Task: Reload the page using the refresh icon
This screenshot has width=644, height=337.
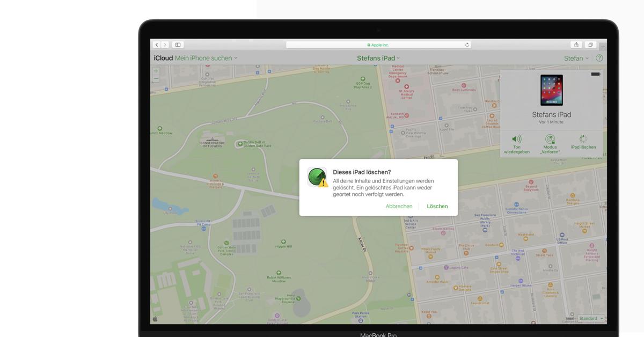Action: tap(467, 45)
